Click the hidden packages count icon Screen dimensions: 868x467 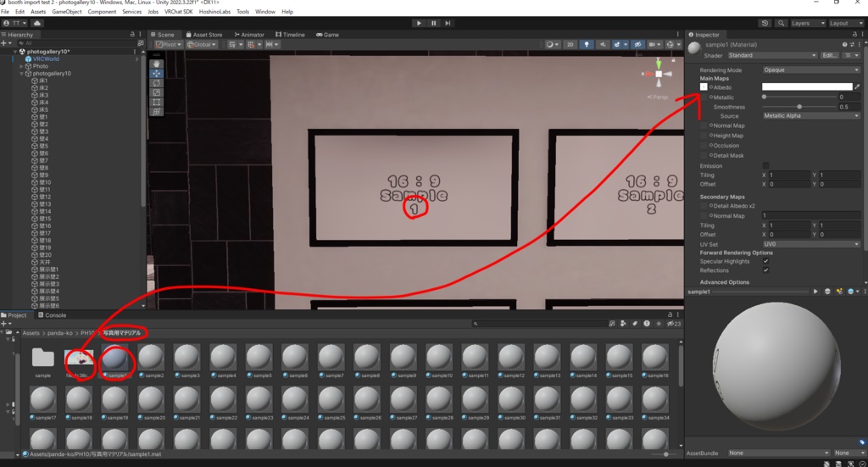pos(674,324)
